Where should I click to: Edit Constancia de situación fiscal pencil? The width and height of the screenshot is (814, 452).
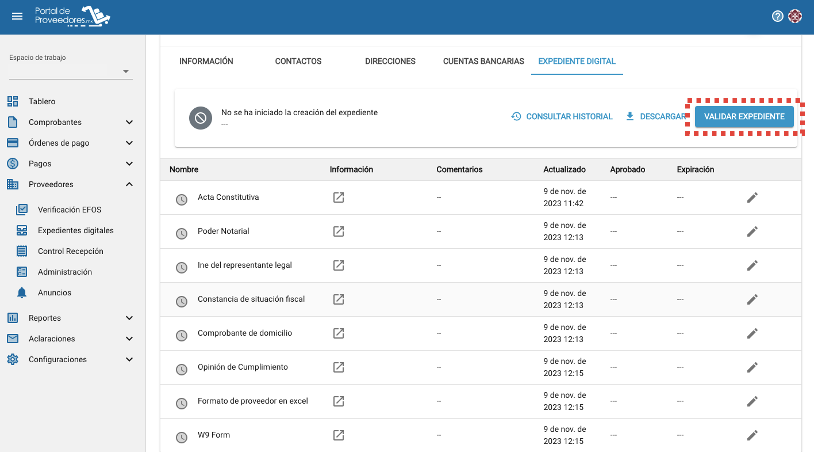pos(752,299)
